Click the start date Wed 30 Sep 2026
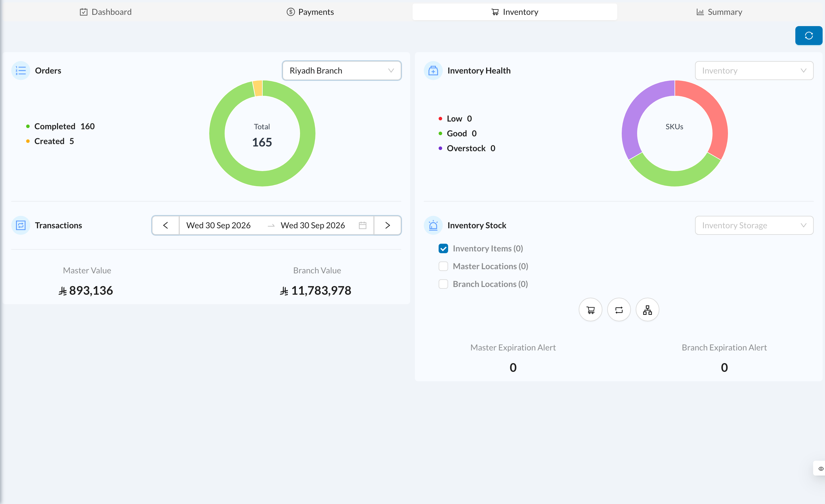 [218, 225]
